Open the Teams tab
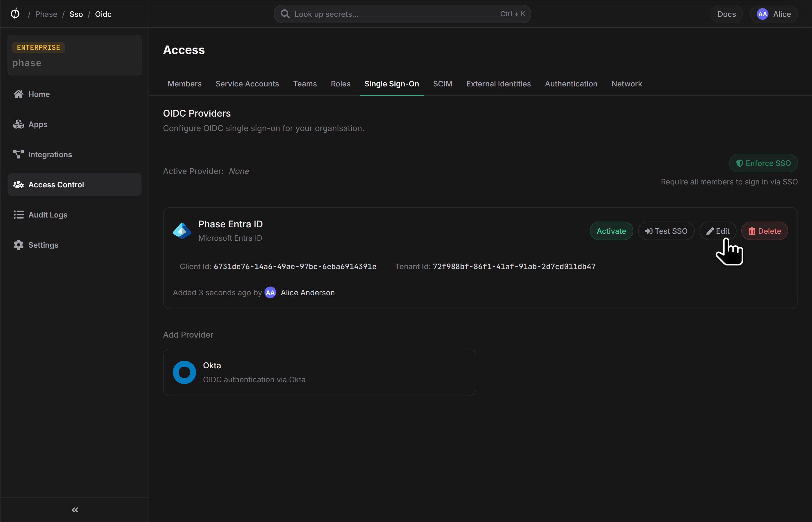 (305, 84)
